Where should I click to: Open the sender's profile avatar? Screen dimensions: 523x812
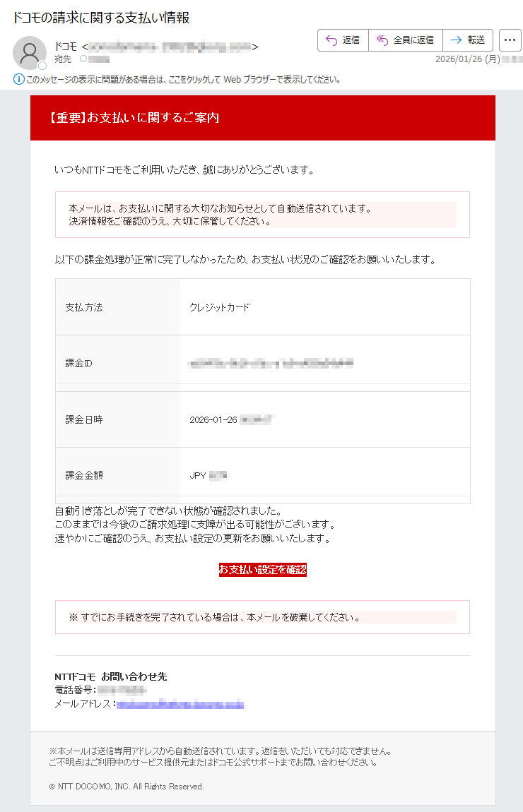pos(30,53)
